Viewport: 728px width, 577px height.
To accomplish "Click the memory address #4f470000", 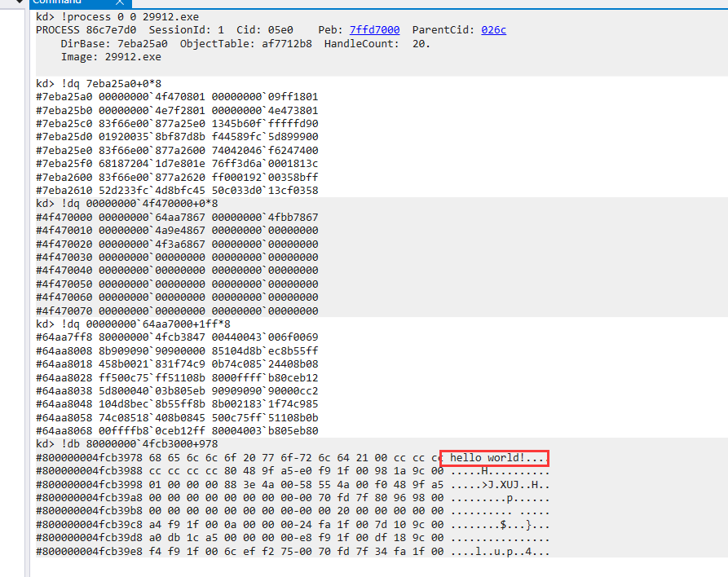I will tap(64, 218).
